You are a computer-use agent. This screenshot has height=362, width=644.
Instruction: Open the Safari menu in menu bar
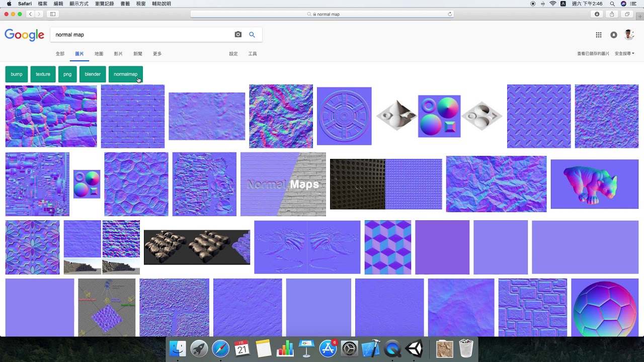tap(25, 4)
